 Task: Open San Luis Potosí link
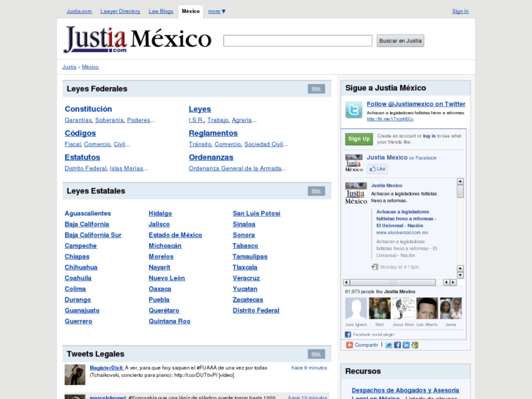point(257,213)
